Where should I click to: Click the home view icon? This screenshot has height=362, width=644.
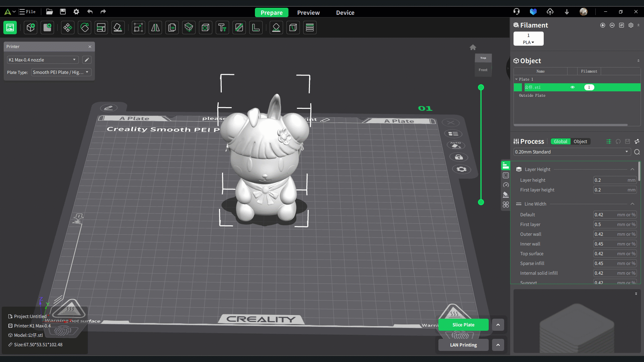point(473,47)
